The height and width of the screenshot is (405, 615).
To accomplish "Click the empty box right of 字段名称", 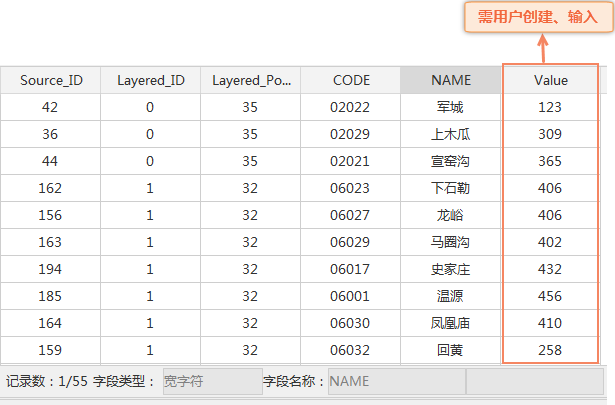I will (x=535, y=381).
